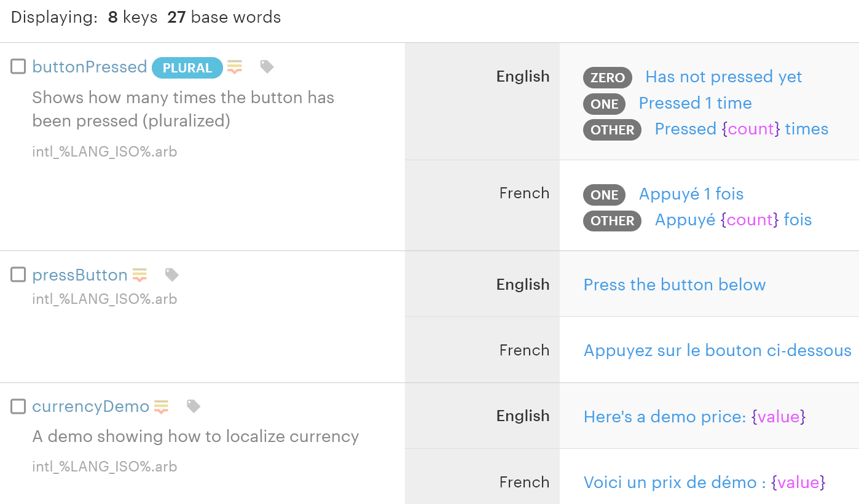
Task: Click the striped lines icon beside pressButton
Action: click(140, 275)
